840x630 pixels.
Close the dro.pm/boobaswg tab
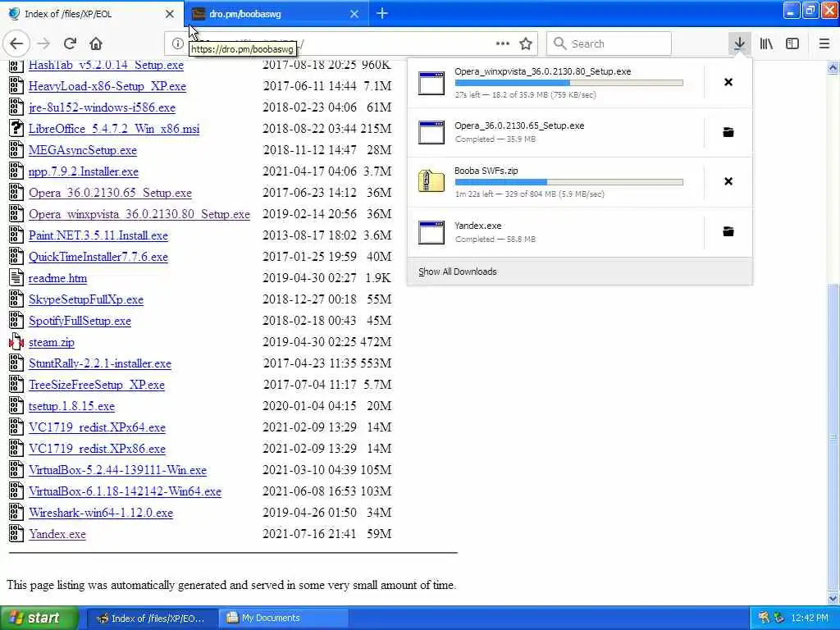coord(354,14)
